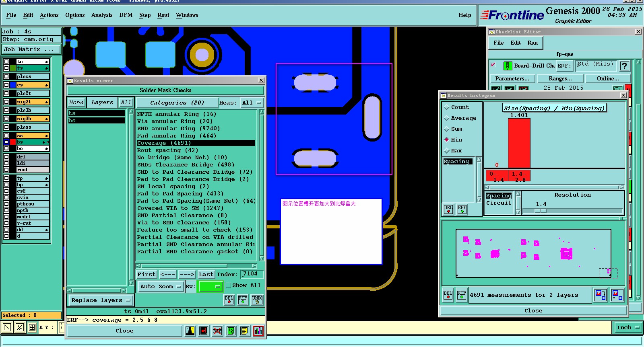644x347 pixels.
Task: Open the Run menu in Checklist Editor
Action: pos(533,43)
